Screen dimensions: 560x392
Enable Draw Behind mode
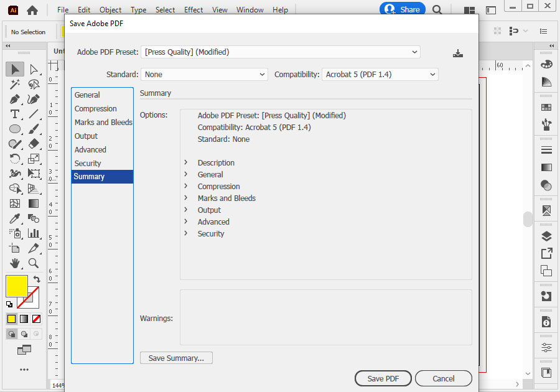[24, 334]
